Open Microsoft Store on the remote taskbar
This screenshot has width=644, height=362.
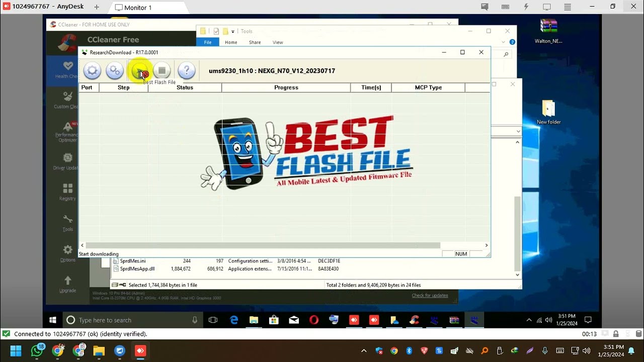coord(274,320)
